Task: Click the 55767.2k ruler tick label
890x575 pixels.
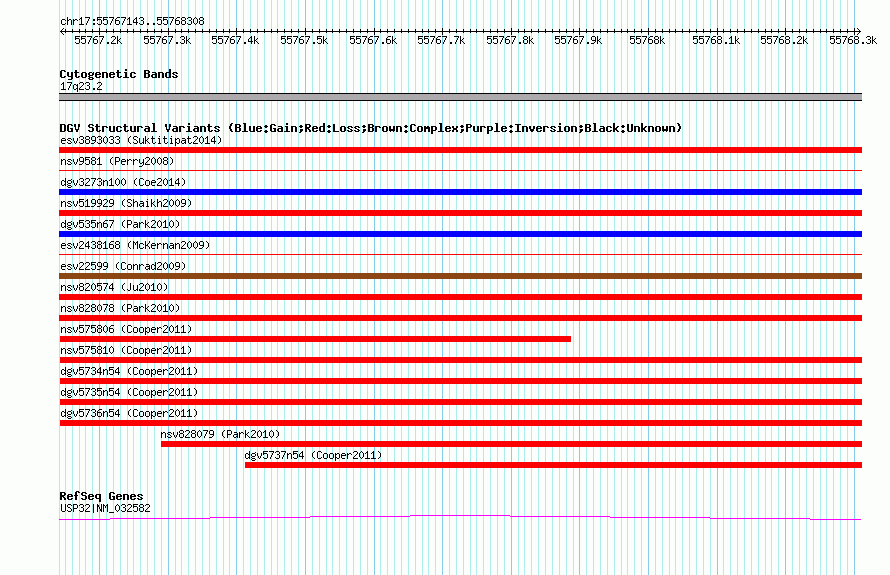Action: point(98,40)
